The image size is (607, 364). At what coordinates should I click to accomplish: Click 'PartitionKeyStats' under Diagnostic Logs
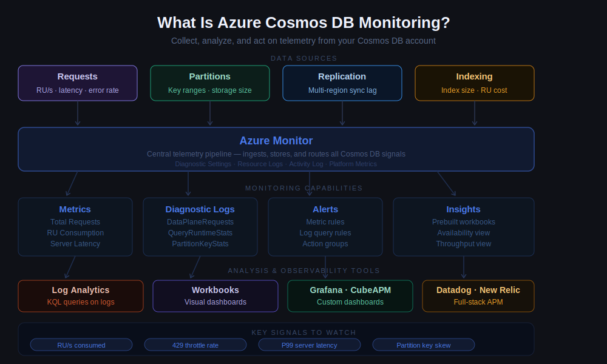(x=200, y=244)
